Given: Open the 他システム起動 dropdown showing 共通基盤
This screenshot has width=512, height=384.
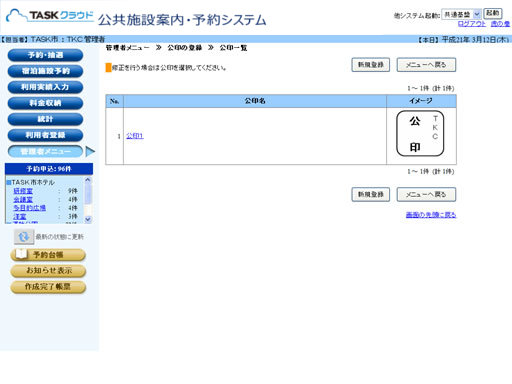Looking at the screenshot, I should [x=461, y=14].
